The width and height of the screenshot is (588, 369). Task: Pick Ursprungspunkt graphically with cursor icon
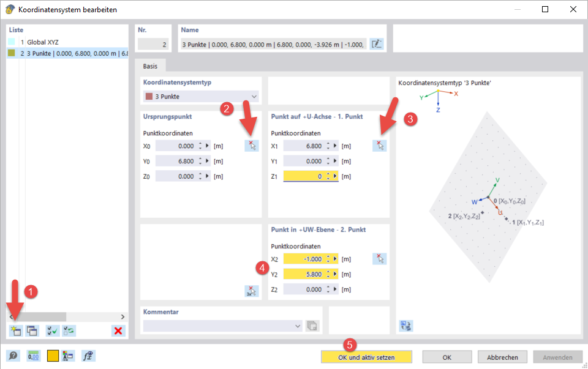(252, 146)
